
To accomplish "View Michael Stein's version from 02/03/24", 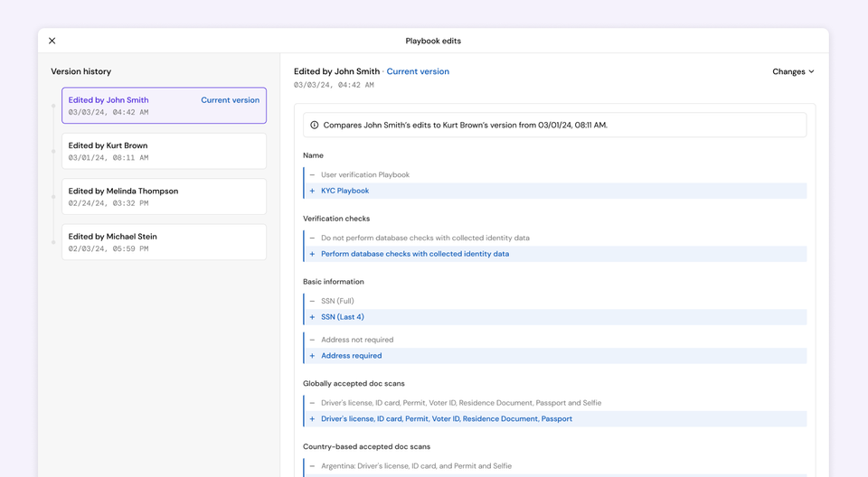I will tap(164, 242).
